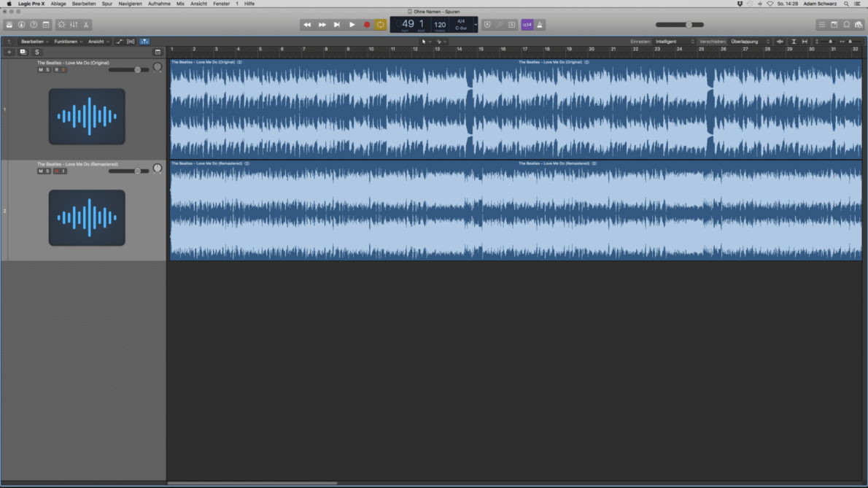Viewport: 868px width, 488px height.
Task: Open the Mixer faders button
Action: (74, 25)
